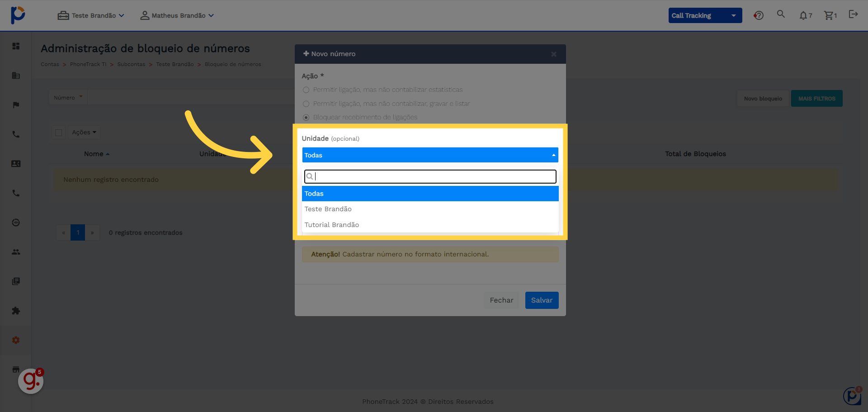Screen dimensions: 868x412
Task: Select page 1 in pagination
Action: pos(78,232)
